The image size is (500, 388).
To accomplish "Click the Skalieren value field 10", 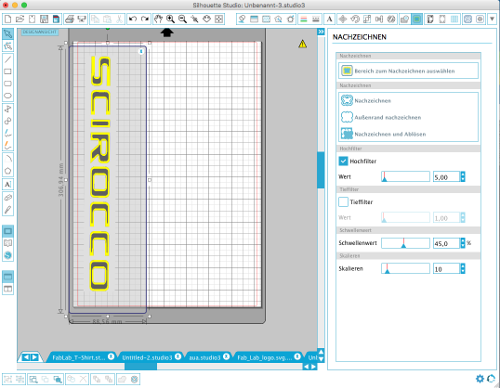I will click(x=446, y=269).
